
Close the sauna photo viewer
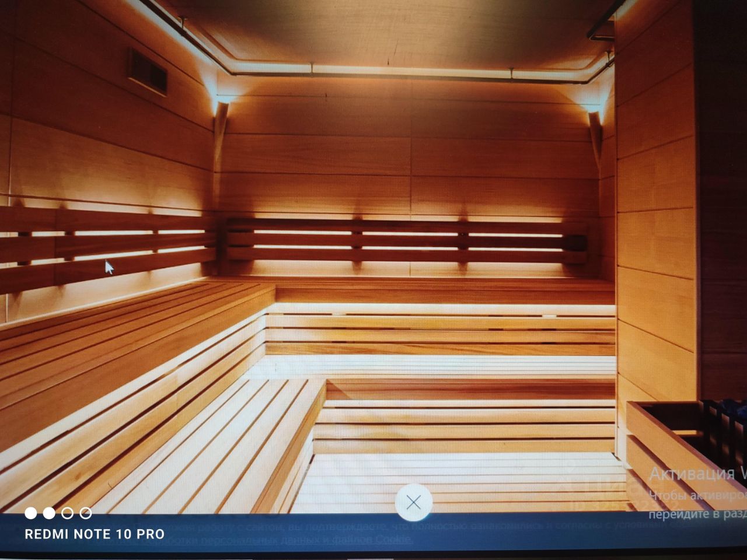coord(414,502)
